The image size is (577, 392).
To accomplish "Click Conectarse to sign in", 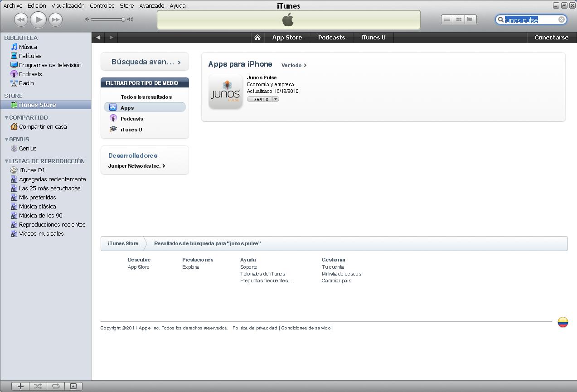I will tap(552, 38).
